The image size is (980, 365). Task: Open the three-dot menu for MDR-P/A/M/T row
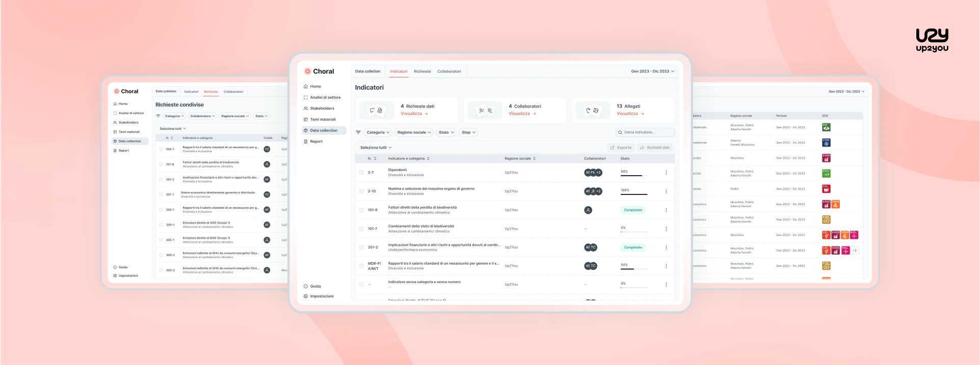[x=666, y=266]
